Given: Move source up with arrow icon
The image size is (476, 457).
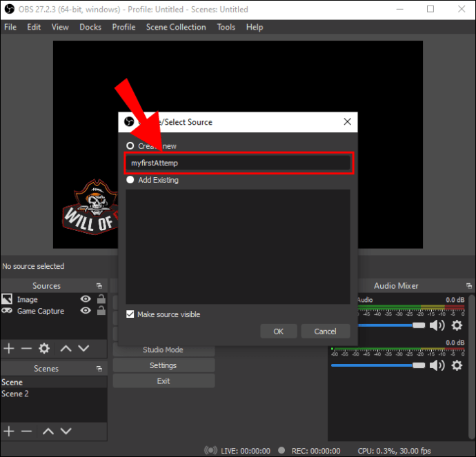Looking at the screenshot, I should click(x=66, y=348).
